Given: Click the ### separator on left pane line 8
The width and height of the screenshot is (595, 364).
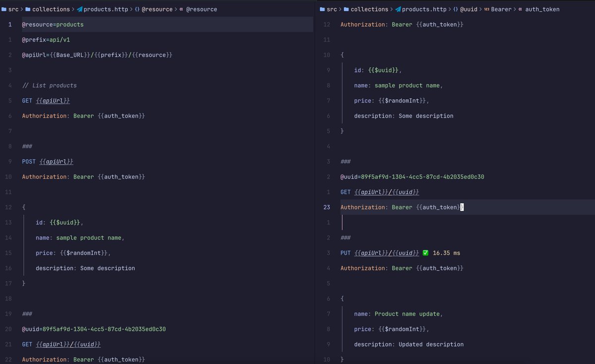Looking at the screenshot, I should (27, 146).
